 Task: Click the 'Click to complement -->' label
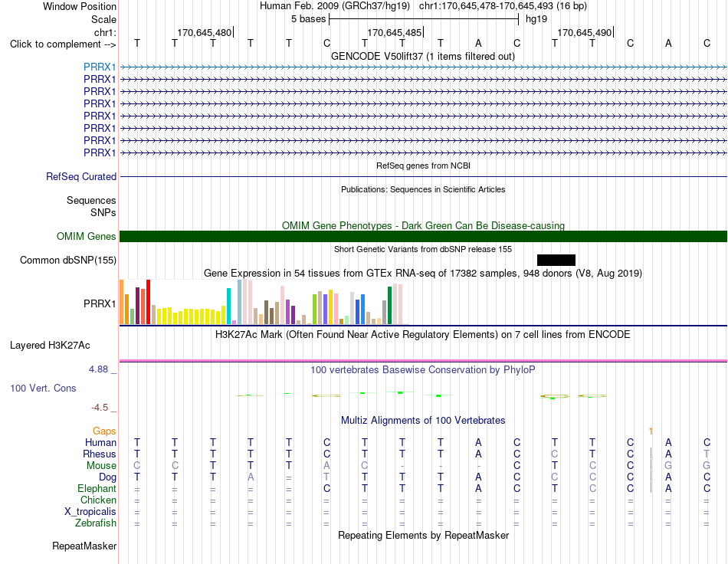pos(63,44)
